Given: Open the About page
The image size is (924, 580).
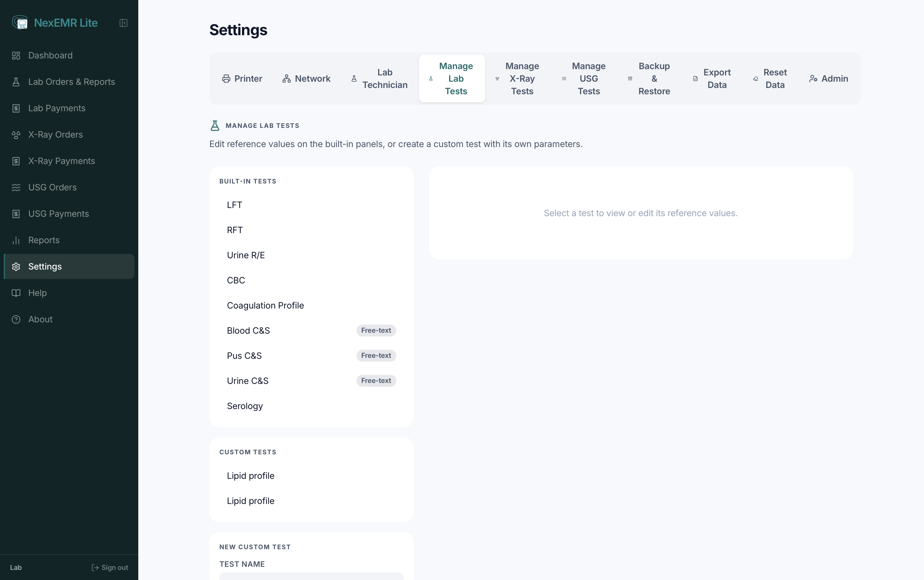Looking at the screenshot, I should pos(69,319).
